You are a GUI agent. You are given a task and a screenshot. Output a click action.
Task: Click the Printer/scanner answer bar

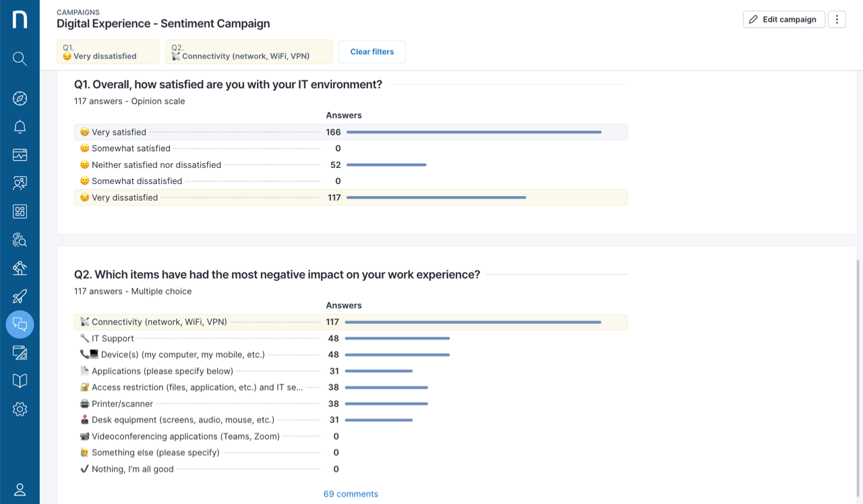[x=386, y=404]
